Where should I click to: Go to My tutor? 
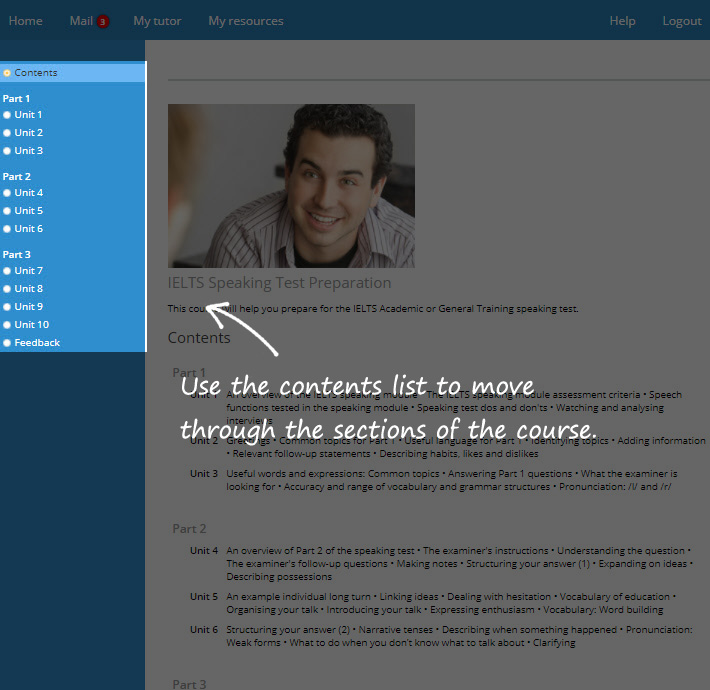coord(157,21)
